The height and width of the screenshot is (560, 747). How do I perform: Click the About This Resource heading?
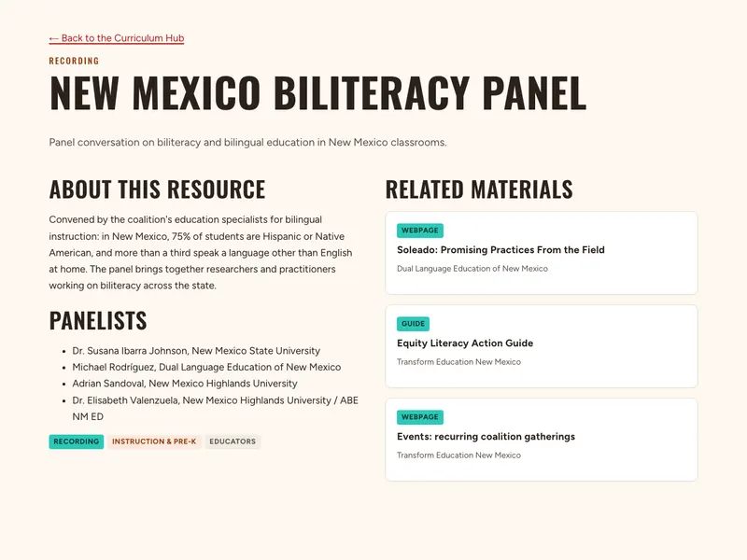tap(157, 189)
